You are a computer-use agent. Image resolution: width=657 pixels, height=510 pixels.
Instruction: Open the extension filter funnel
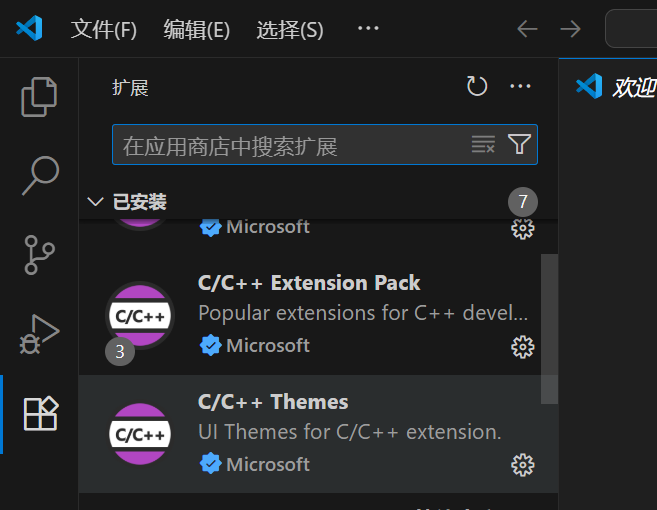click(x=519, y=145)
